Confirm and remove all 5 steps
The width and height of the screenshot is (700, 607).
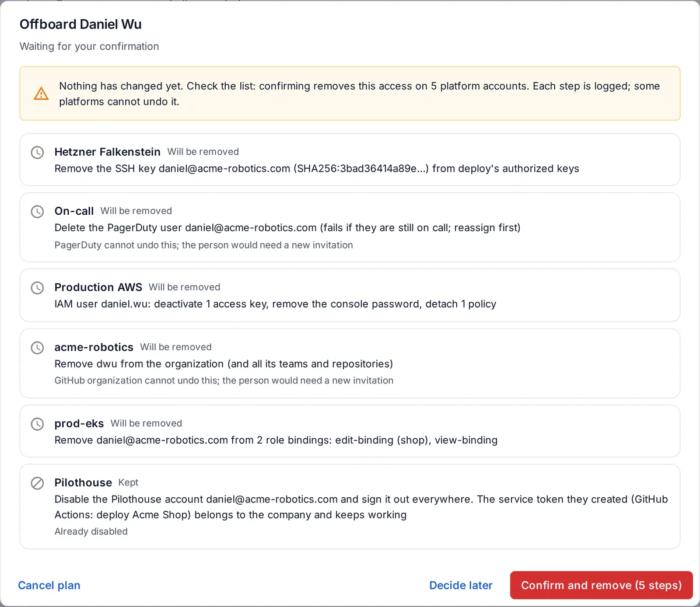click(601, 585)
